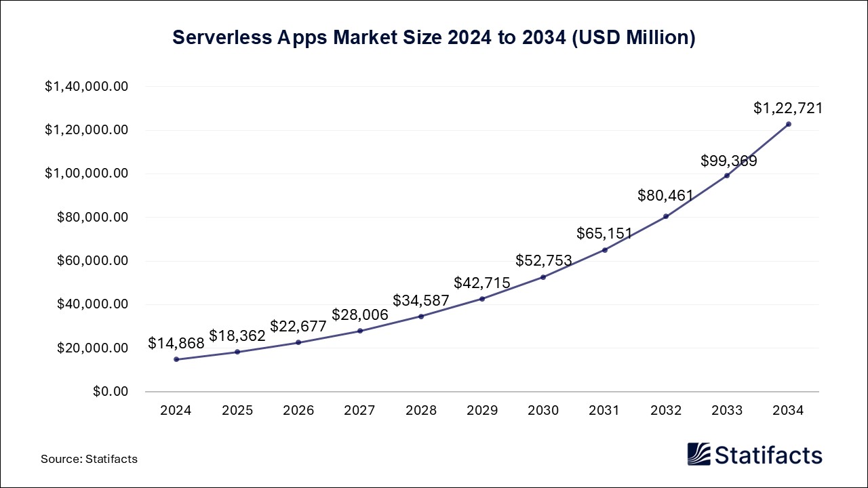The height and width of the screenshot is (488, 868).
Task: Click the Statifacts brand name text
Action: 769,454
